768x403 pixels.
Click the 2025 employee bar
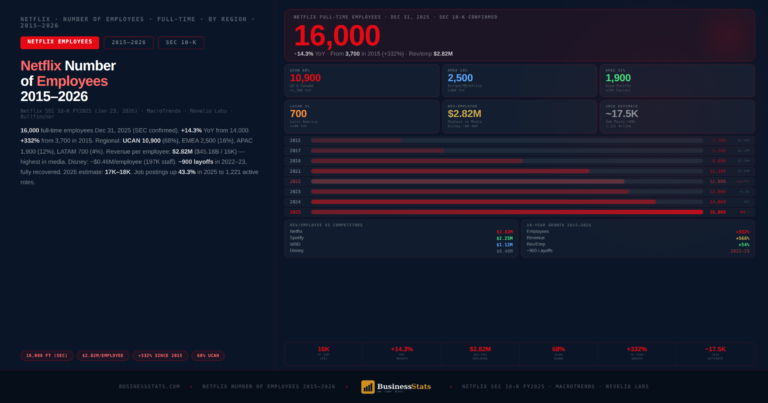507,212
